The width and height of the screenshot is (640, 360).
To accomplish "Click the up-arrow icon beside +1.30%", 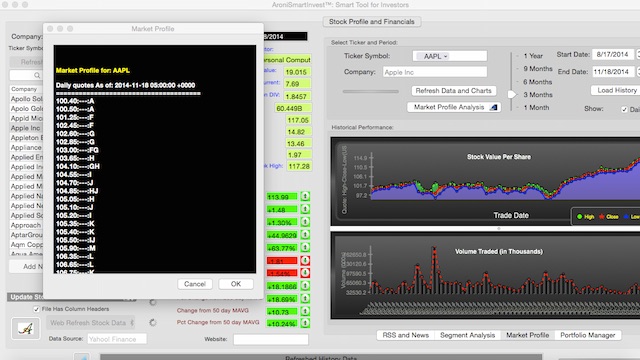I will coord(305,222).
